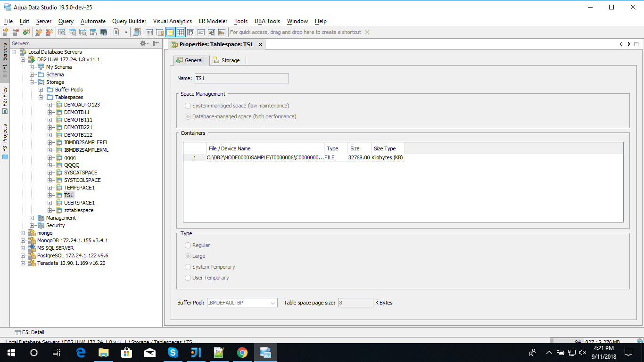This screenshot has width=644, height=362.
Task: Click the 32768.00 size cell
Action: tap(359, 157)
